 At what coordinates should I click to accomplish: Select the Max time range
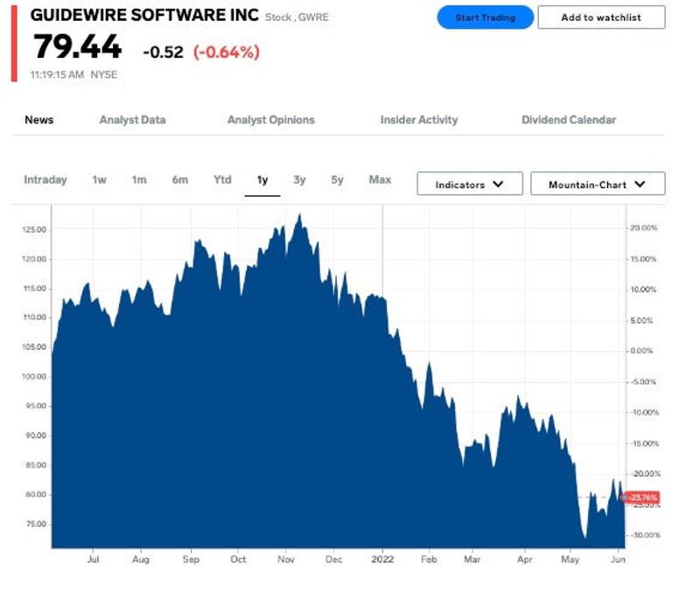[x=380, y=180]
